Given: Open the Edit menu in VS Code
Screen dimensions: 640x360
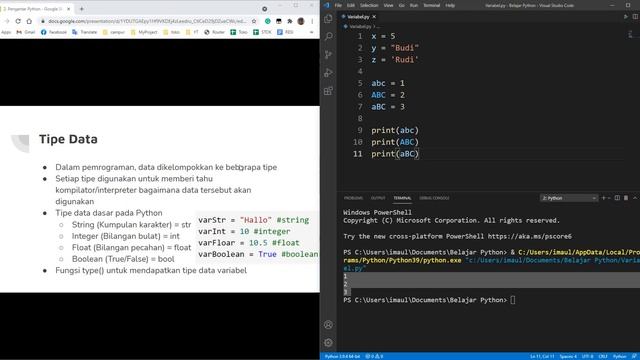Looking at the screenshot, I should pos(351,5).
